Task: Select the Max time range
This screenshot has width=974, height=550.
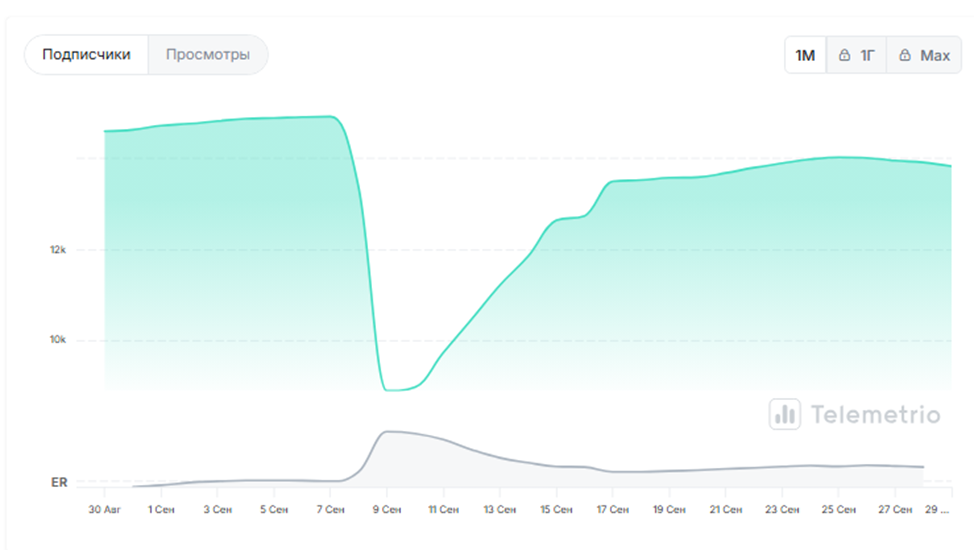Action: (924, 56)
